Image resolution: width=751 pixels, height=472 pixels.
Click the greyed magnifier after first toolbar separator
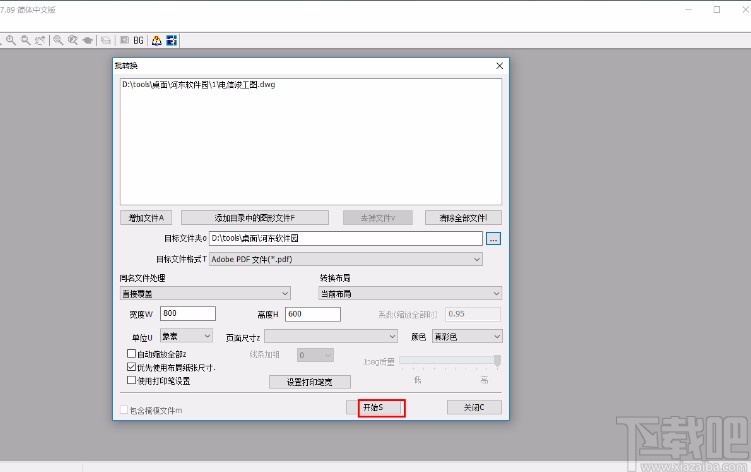58,40
